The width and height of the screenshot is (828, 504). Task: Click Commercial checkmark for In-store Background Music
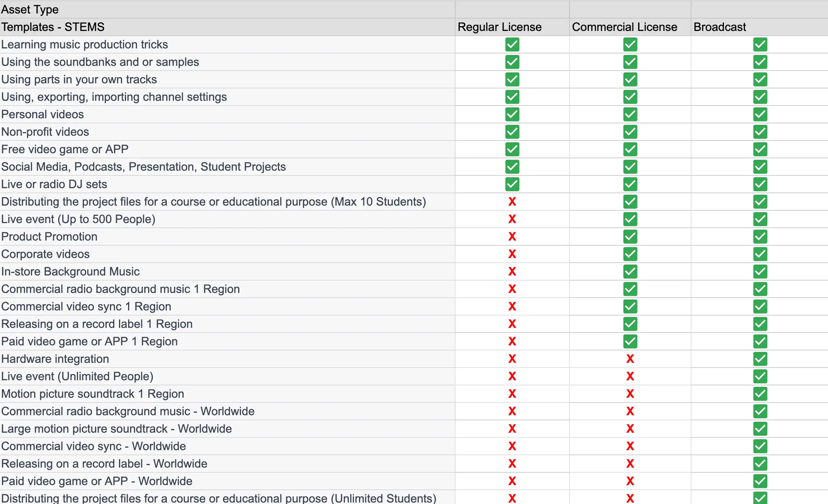(x=630, y=272)
